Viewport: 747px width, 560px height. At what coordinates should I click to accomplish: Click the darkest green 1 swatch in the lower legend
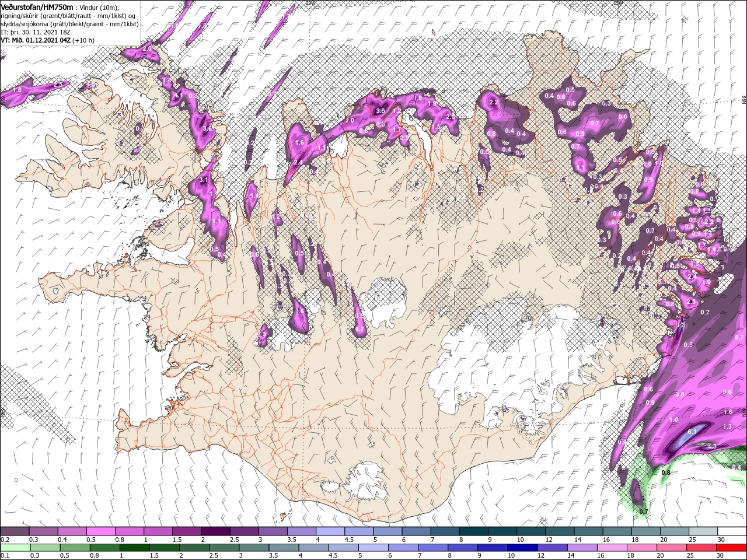134,547
